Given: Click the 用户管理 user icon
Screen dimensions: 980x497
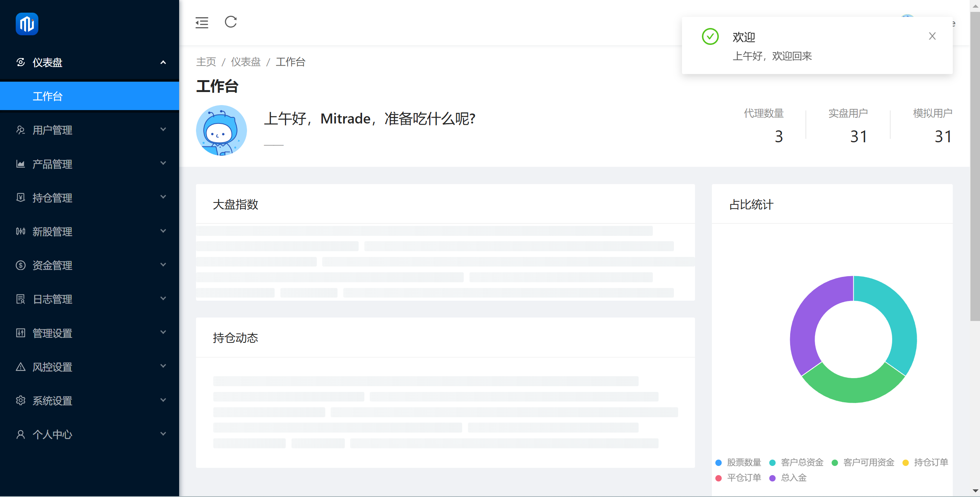Looking at the screenshot, I should point(21,130).
